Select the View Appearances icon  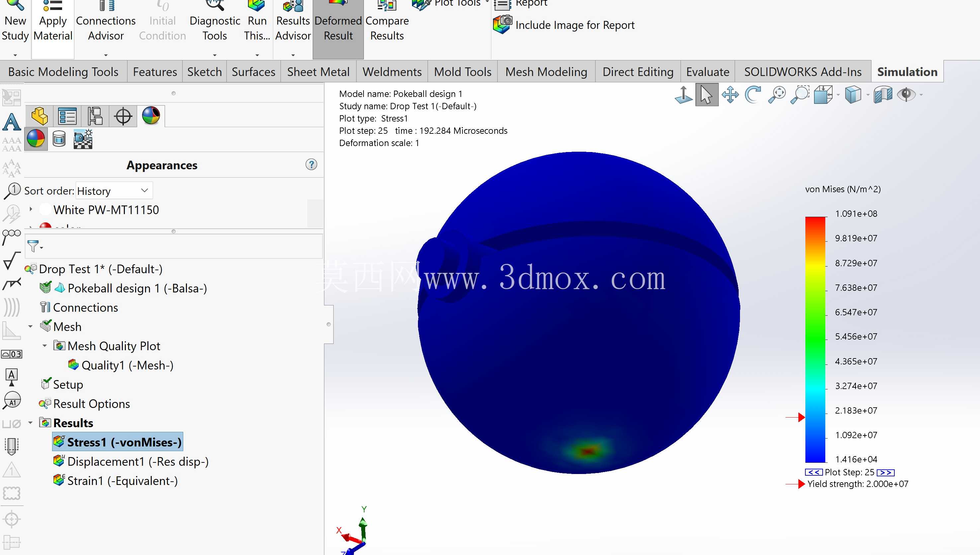[36, 139]
